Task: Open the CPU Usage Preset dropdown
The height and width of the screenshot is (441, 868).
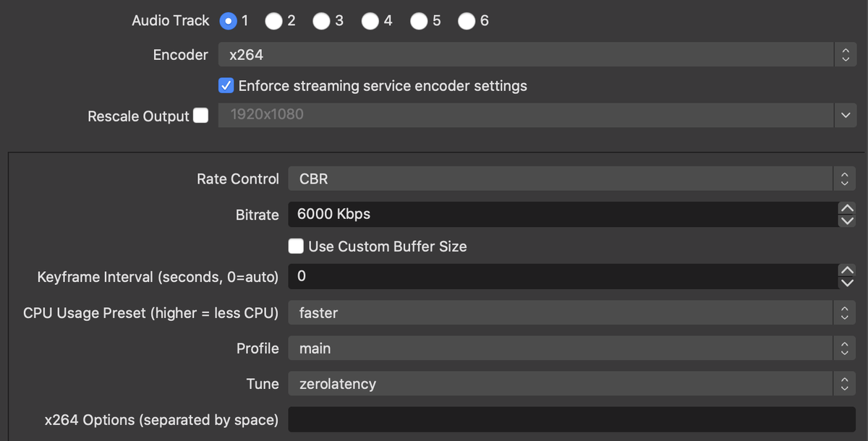Action: (x=843, y=312)
